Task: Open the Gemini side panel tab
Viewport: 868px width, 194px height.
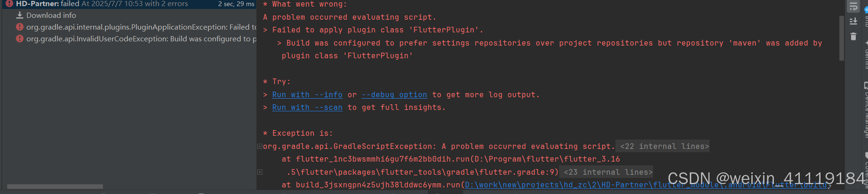Action: click(x=866, y=54)
